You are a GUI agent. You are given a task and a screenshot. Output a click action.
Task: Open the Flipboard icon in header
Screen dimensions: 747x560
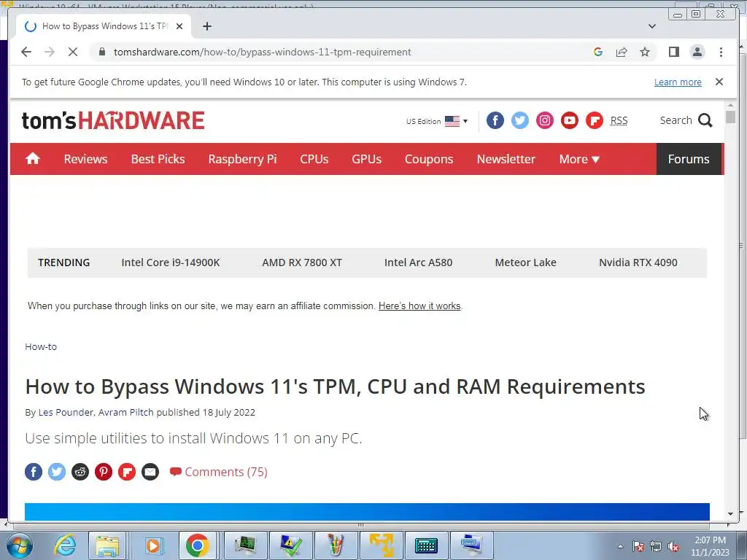click(x=594, y=120)
